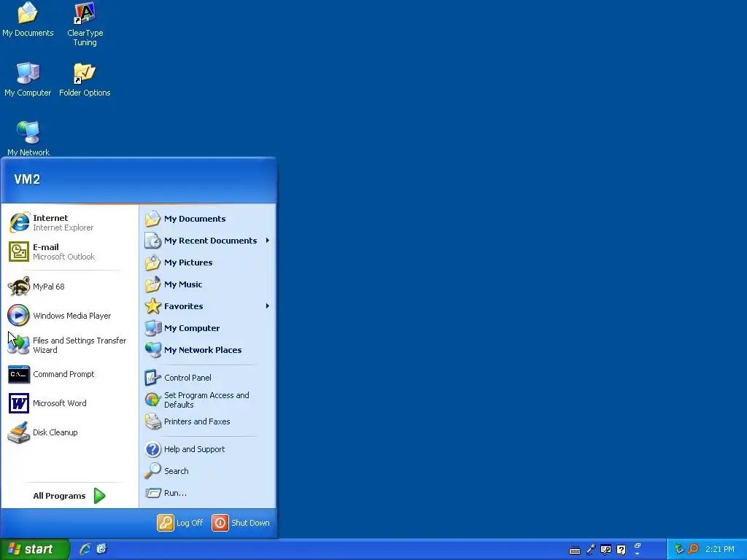Launch MyPal 68 browser
This screenshot has width=747, height=560.
coord(69,286)
